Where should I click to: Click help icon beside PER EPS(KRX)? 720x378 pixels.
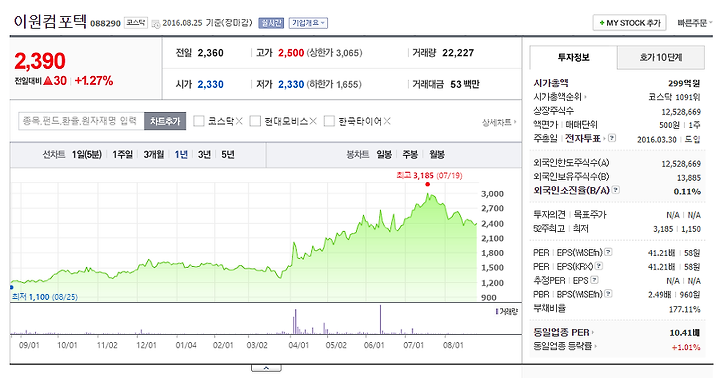tap(599, 265)
